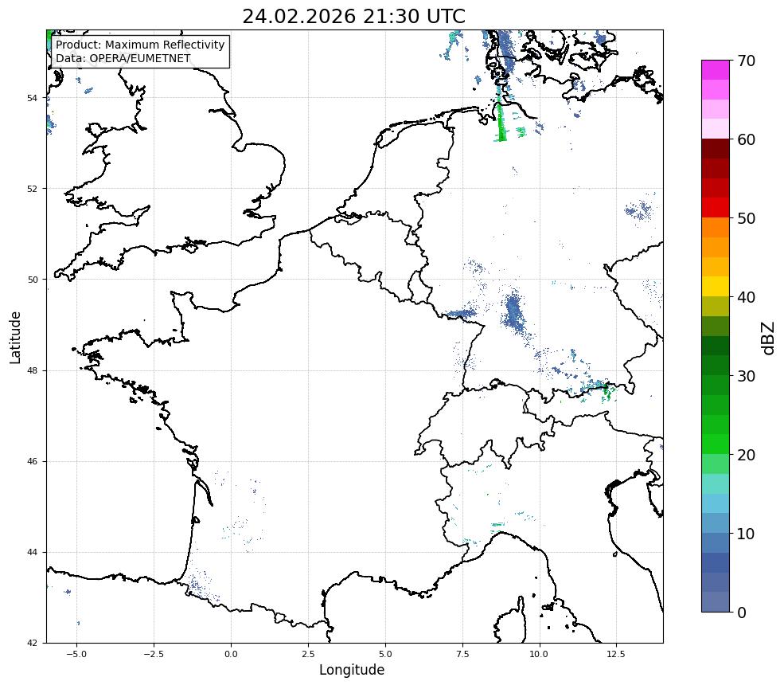This screenshot has height=685, width=784.
Task: Click the latitude tick label 52
Action: (x=32, y=189)
